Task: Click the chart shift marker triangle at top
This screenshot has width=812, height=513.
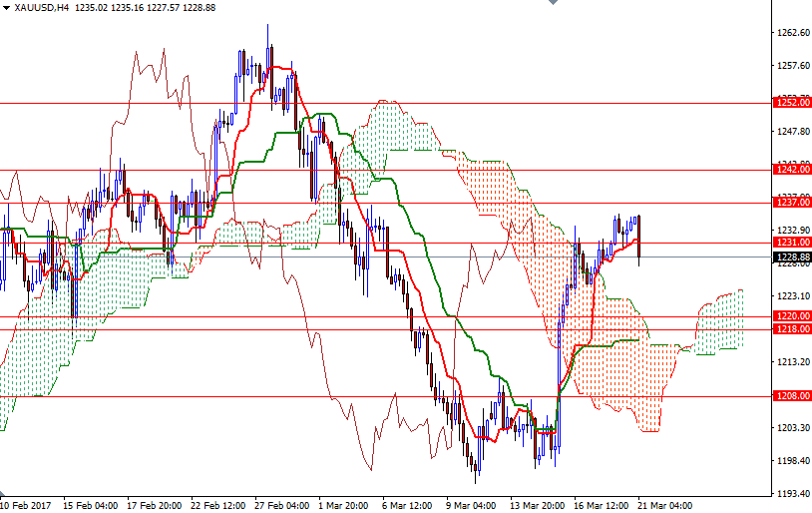Action: pyautogui.click(x=553, y=2)
